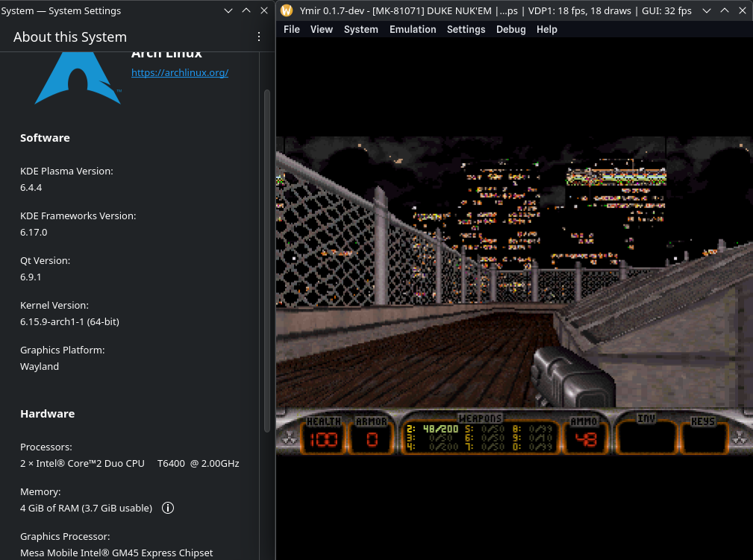Viewport: 753px width, 560px height.
Task: Click the KDE Frameworks value 6.17.0
Action: 34,232
